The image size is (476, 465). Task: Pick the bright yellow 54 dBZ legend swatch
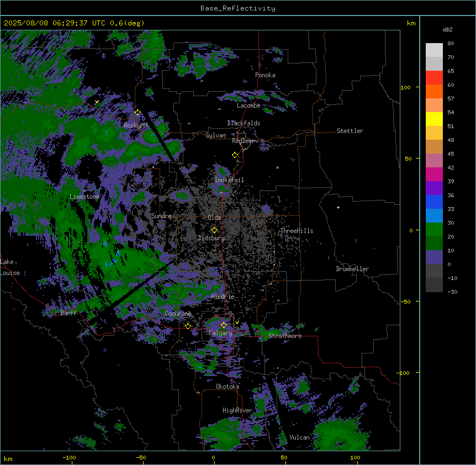click(x=434, y=119)
